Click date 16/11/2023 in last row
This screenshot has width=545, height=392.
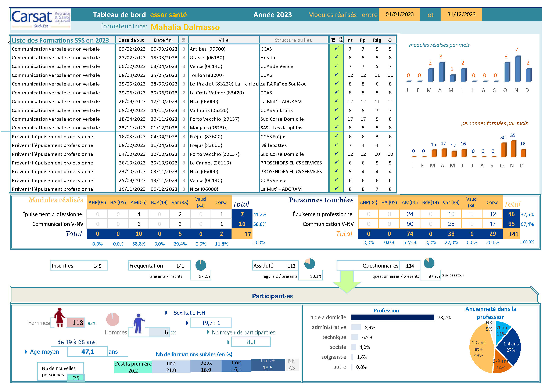pyautogui.click(x=132, y=189)
